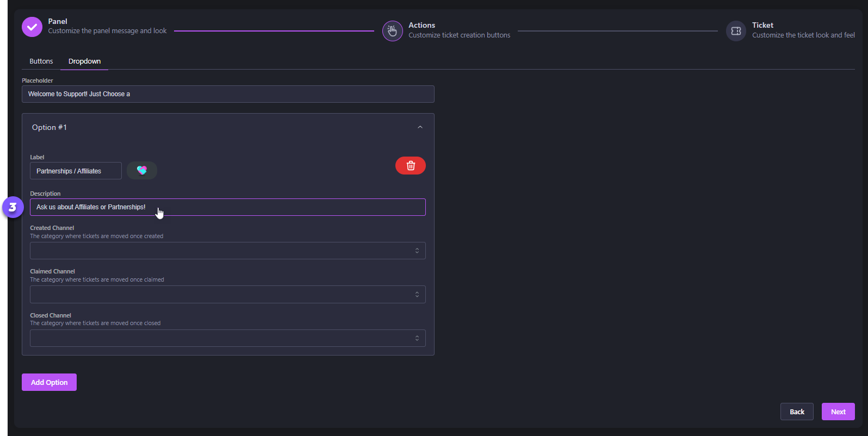
Task: Click the Label field containing Partnerships / Affiliates
Action: [x=76, y=171]
